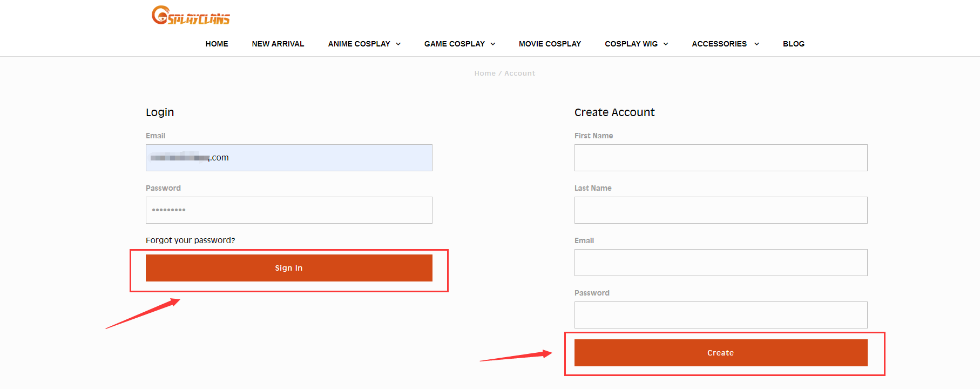
Task: Open the Blog page
Action: click(793, 44)
